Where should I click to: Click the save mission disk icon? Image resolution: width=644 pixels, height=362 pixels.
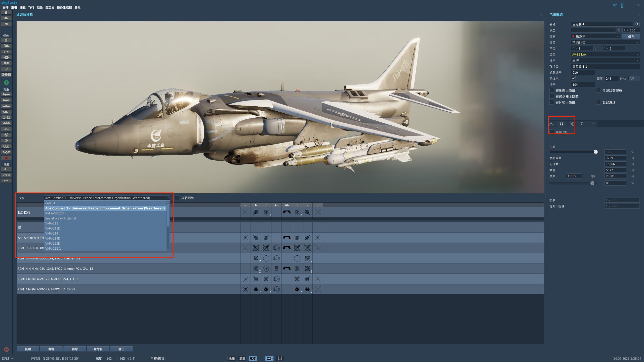coord(6,24)
